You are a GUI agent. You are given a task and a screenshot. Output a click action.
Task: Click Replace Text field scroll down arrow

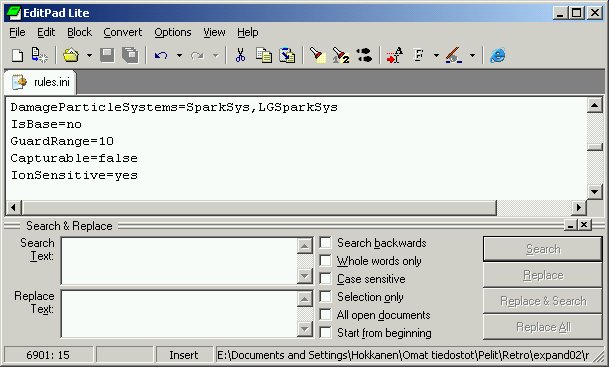point(305,329)
